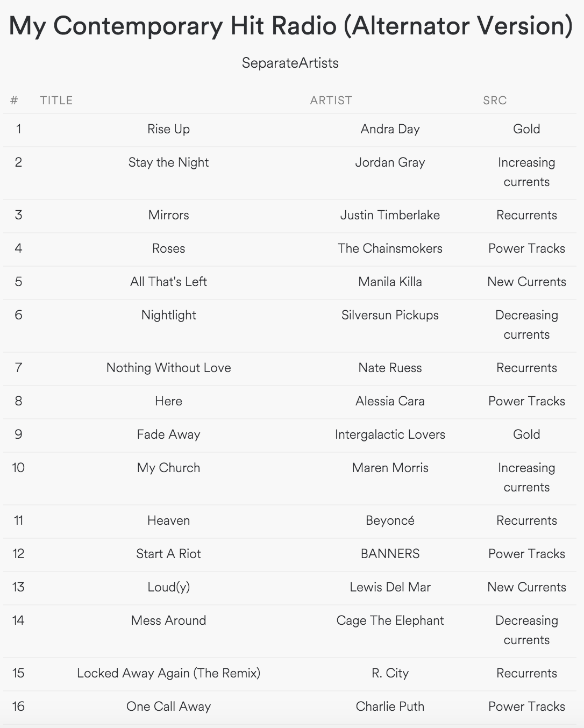Select the track Fade Away
The image size is (584, 728).
[x=168, y=434]
